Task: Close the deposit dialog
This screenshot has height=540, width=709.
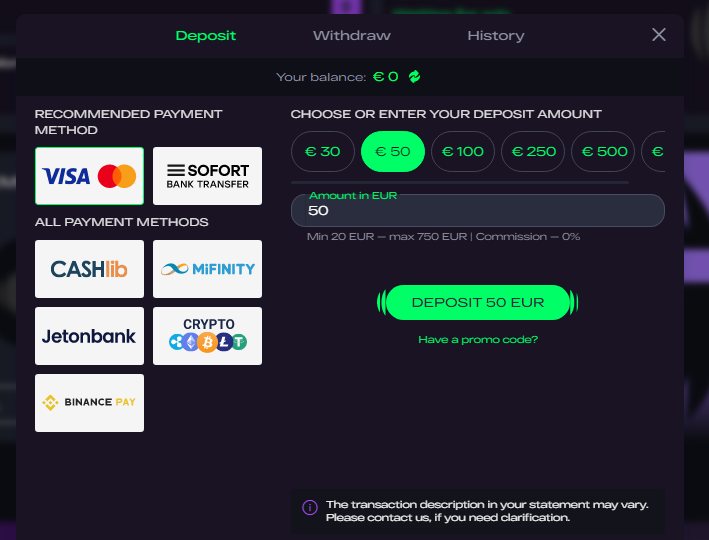Action: click(x=659, y=35)
